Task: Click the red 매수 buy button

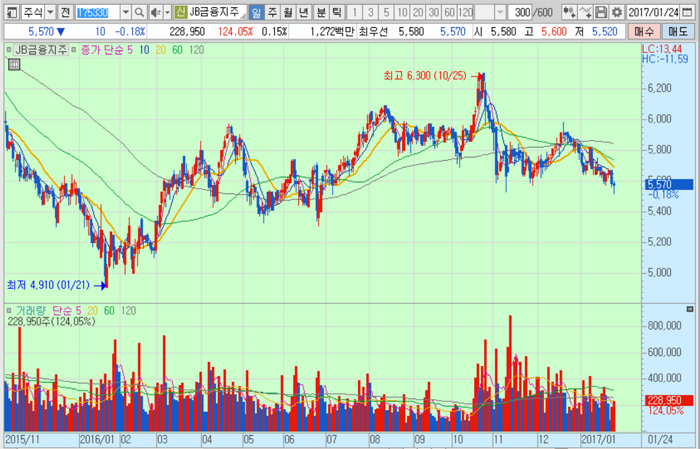Action: pyautogui.click(x=646, y=32)
